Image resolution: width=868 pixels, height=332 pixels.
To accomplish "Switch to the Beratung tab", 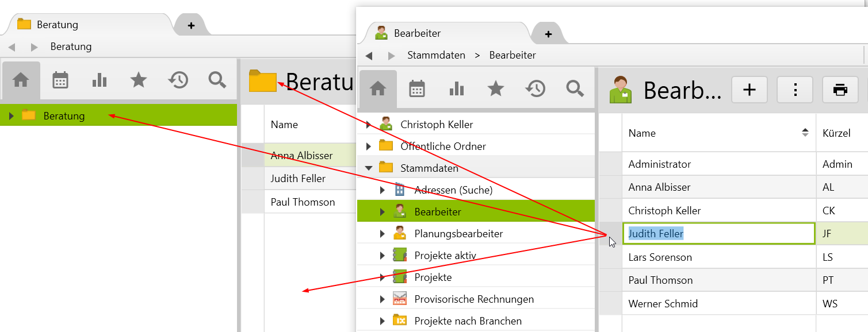I will pyautogui.click(x=58, y=25).
